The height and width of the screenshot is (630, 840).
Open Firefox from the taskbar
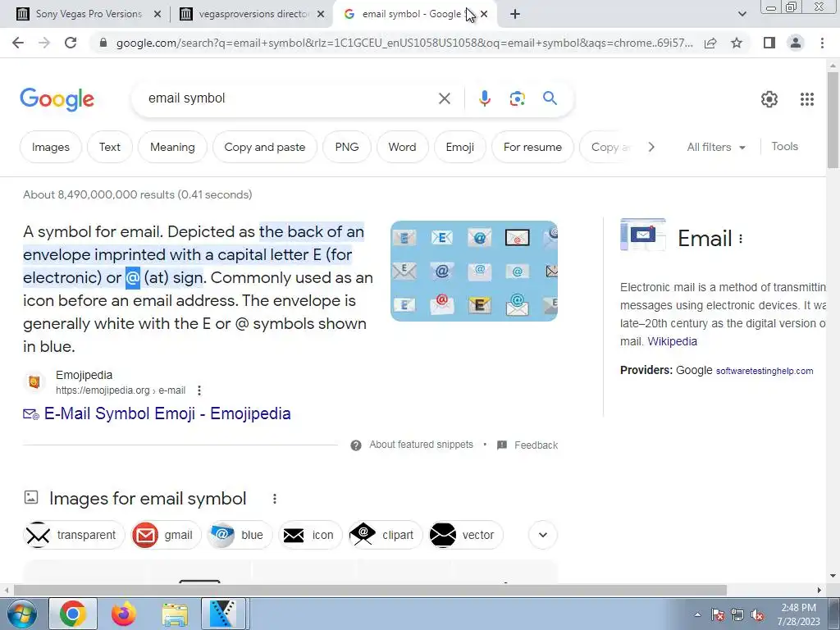(x=124, y=614)
